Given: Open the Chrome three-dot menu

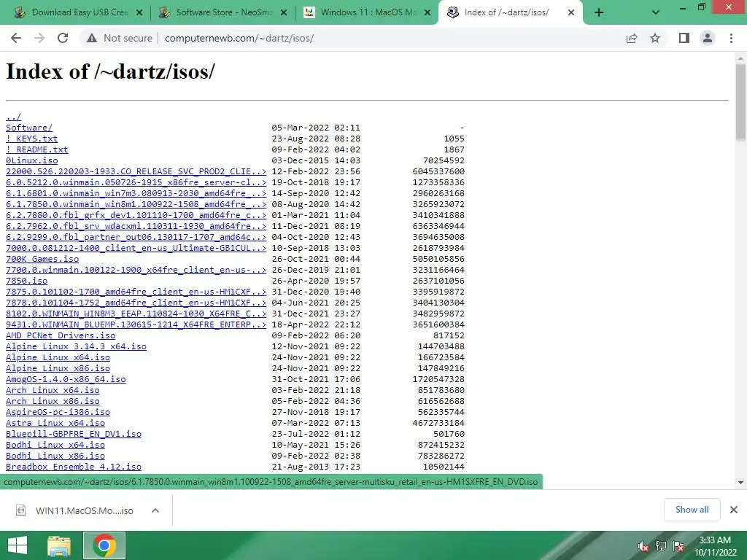Looking at the screenshot, I should coord(731,38).
